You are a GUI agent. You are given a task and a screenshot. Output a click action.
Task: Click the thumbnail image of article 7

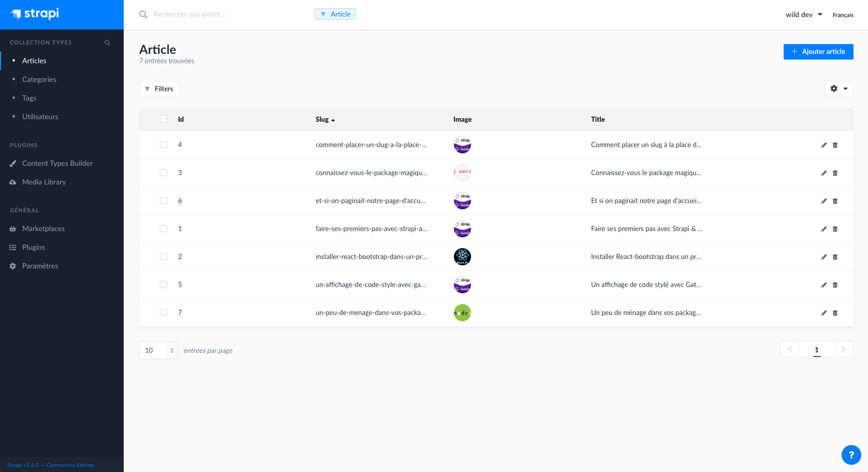click(x=462, y=312)
